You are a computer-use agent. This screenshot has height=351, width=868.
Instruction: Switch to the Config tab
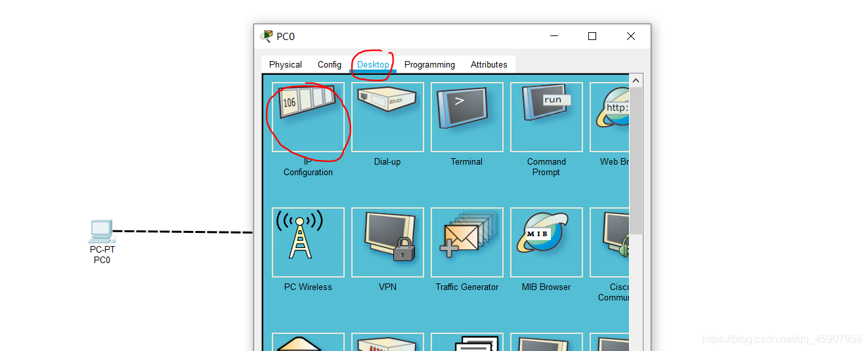pyautogui.click(x=330, y=64)
